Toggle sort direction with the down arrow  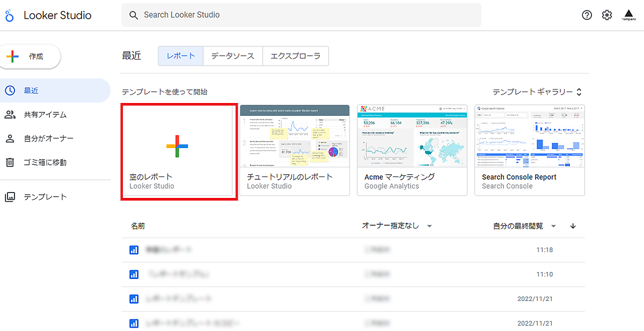[x=573, y=226]
